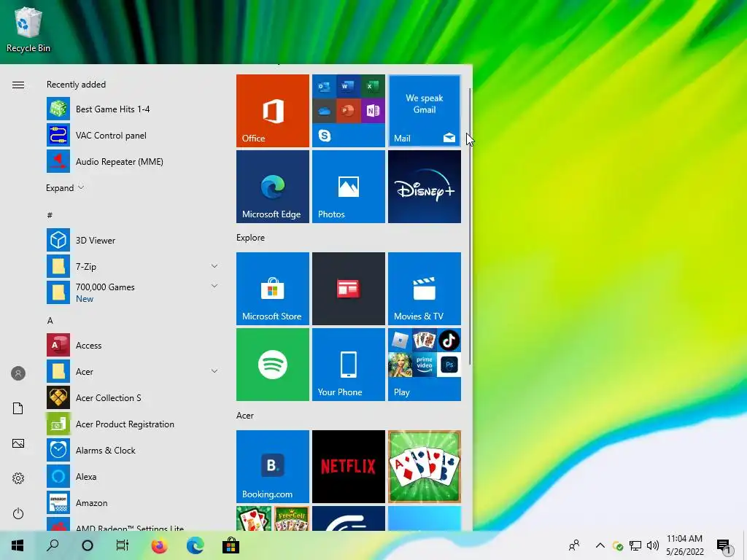
Task: Click the Power button icon
Action: click(x=18, y=513)
